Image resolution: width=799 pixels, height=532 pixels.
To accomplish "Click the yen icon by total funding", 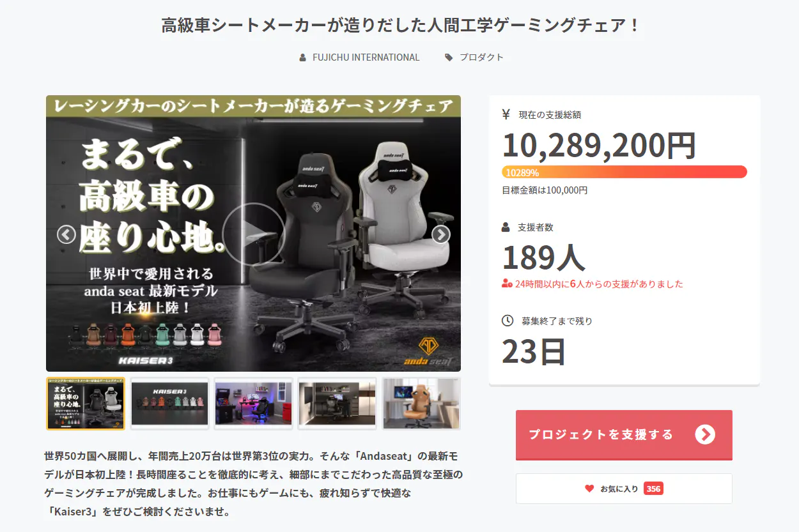I will [x=506, y=115].
